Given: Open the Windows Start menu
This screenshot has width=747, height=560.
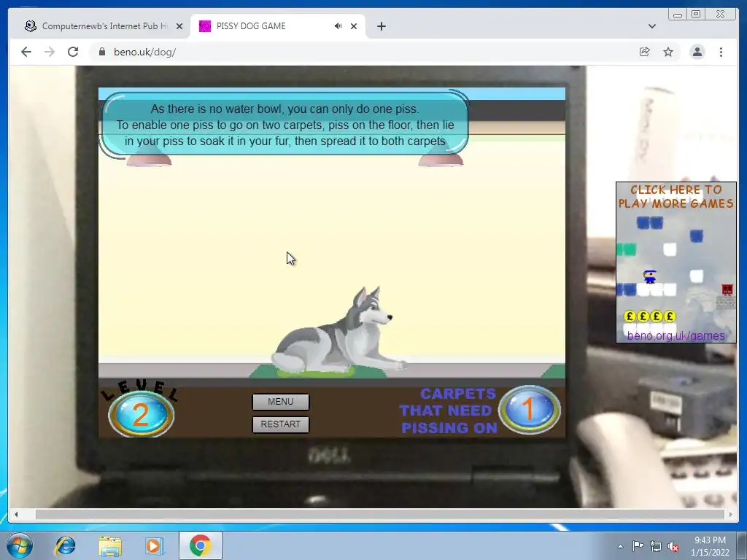Looking at the screenshot, I should pos(20,545).
